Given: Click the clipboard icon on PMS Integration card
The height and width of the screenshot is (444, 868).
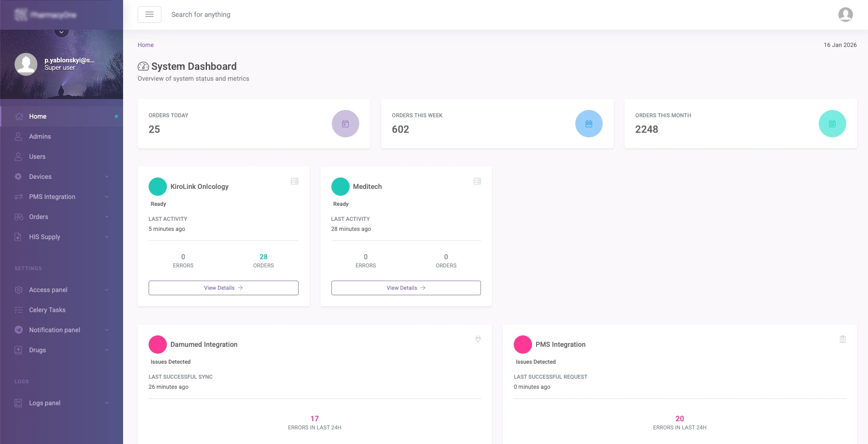Looking at the screenshot, I should (842, 339).
